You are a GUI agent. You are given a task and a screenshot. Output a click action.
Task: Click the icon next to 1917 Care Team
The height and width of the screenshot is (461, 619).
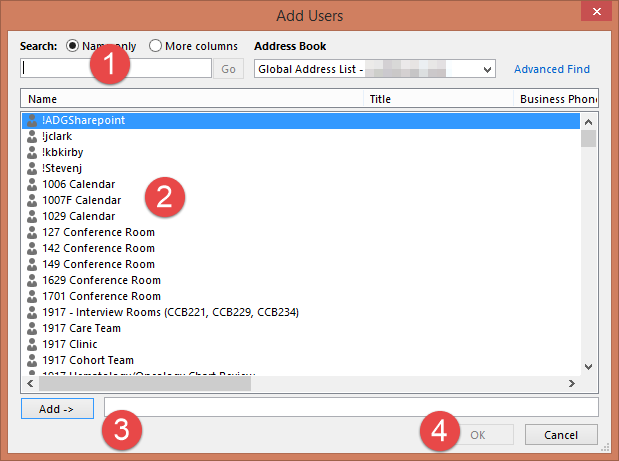click(x=32, y=328)
